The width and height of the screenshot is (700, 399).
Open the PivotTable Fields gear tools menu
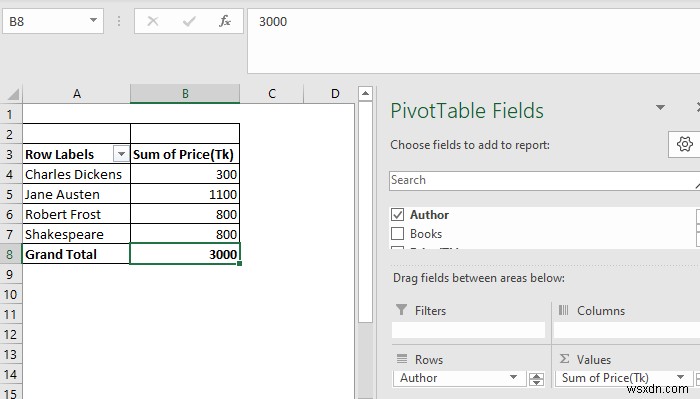click(684, 144)
